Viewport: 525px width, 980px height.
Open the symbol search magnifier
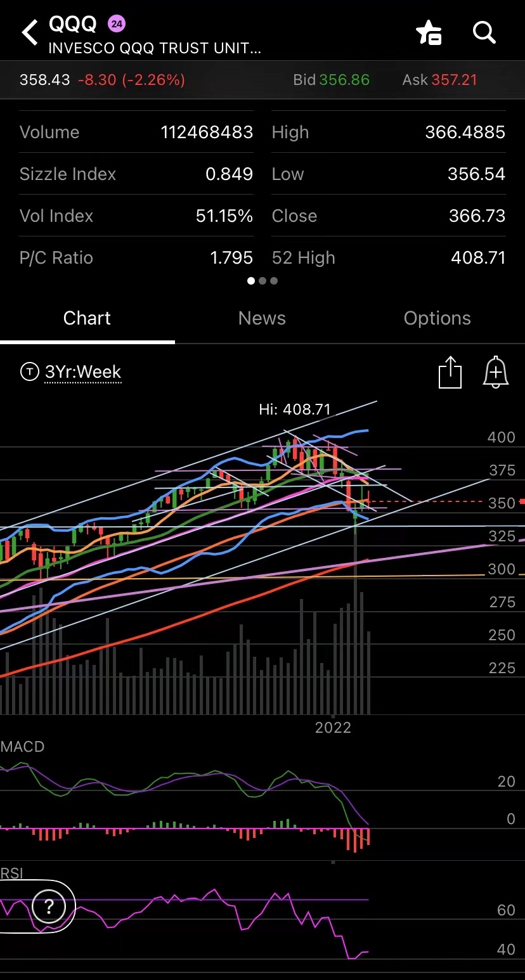pyautogui.click(x=484, y=32)
